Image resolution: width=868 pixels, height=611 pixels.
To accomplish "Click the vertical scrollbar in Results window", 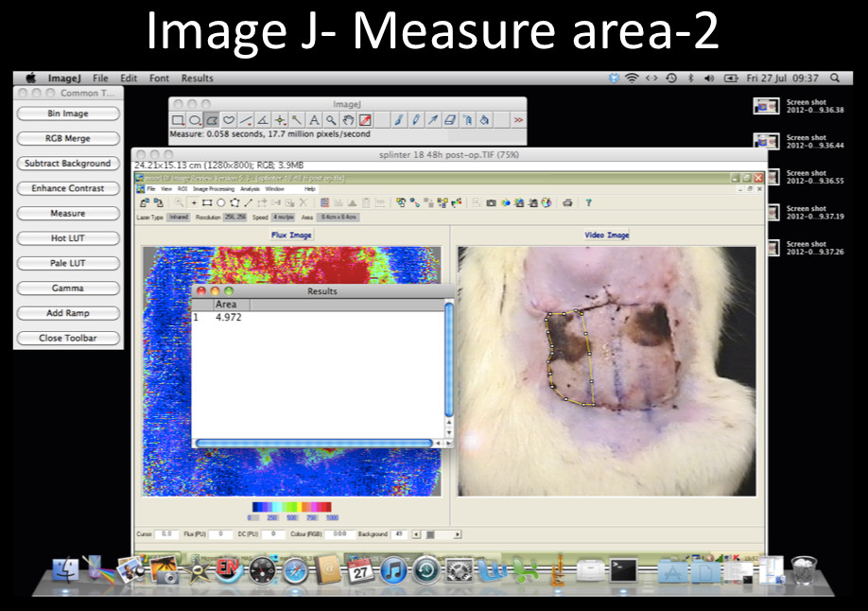I will coord(449,359).
